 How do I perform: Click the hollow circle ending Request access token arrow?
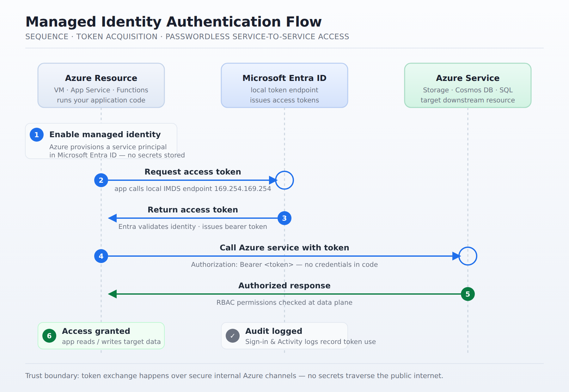click(x=284, y=180)
